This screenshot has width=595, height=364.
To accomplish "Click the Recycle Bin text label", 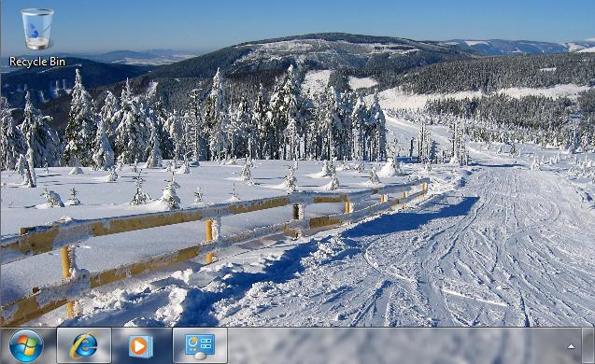I will tap(37, 62).
